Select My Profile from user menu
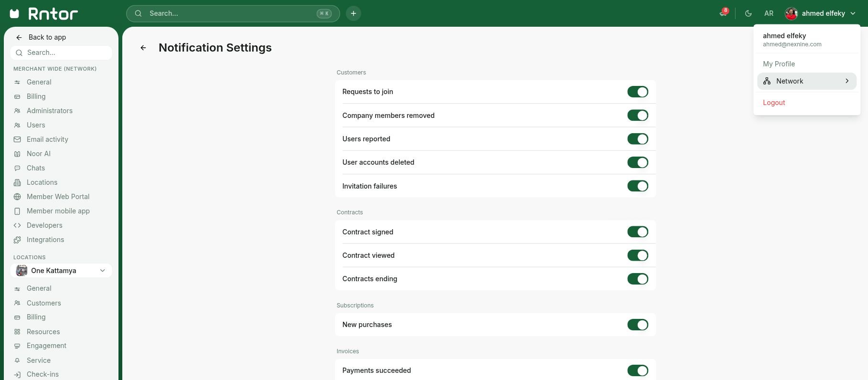The height and width of the screenshot is (380, 868). [779, 64]
